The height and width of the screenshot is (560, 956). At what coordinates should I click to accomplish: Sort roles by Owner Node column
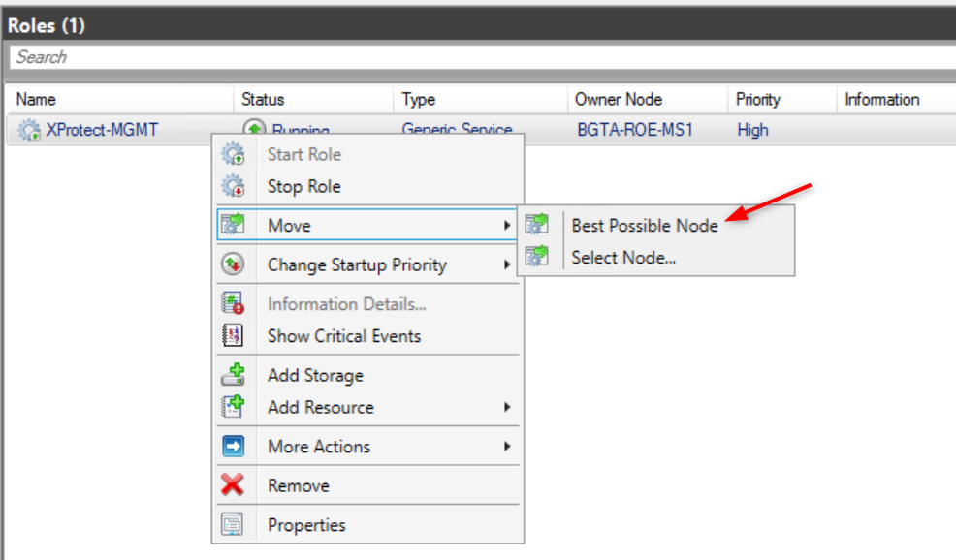coord(619,99)
